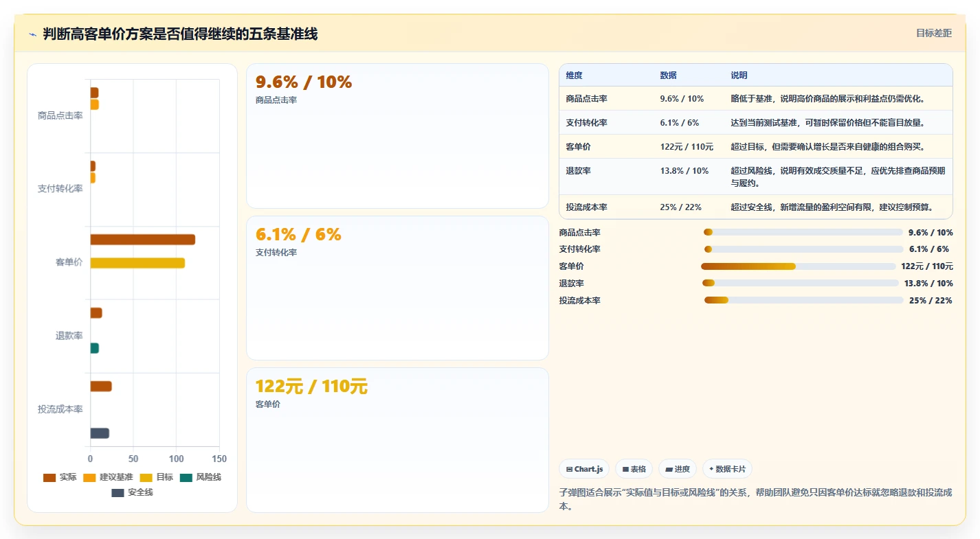Click the 维度 column header

coord(574,76)
